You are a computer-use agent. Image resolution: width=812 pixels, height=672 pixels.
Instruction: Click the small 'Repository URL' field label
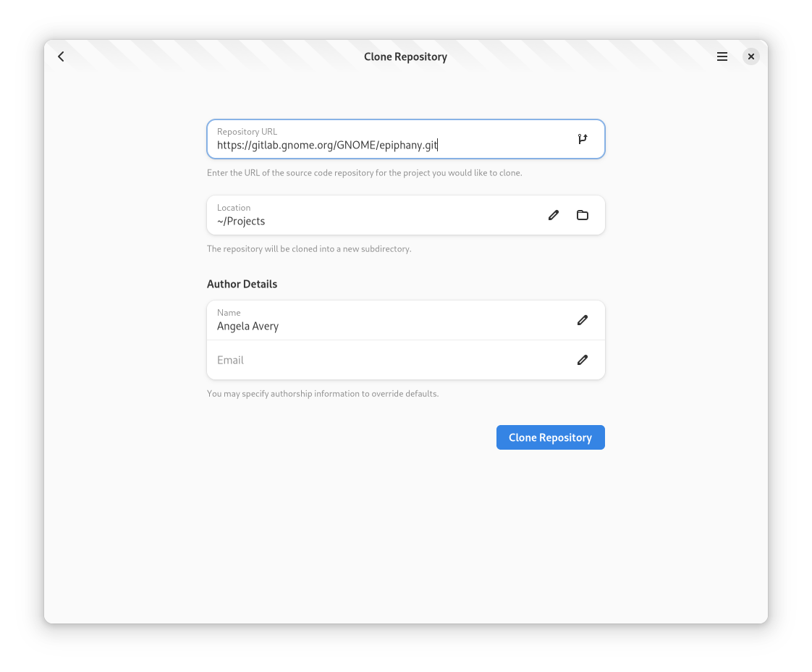tap(247, 132)
